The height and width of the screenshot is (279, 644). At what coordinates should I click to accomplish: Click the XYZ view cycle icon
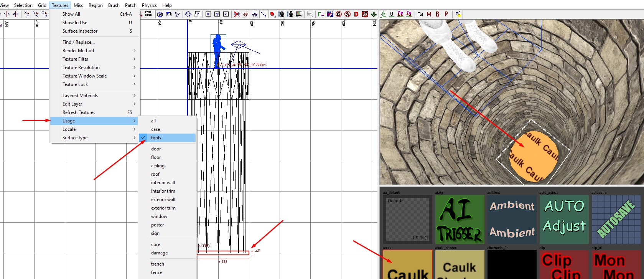(x=177, y=14)
